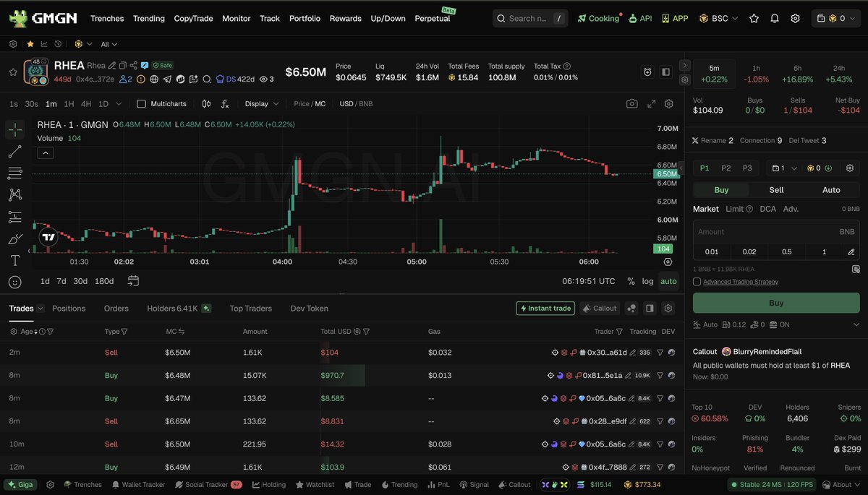Select the text annotation tool
The width and height of the screenshot is (868, 495).
15,260
